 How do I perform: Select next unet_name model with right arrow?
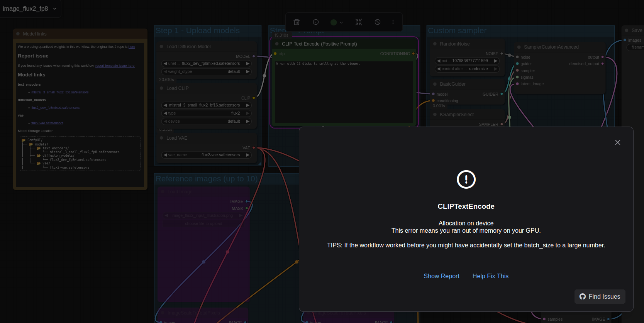[x=247, y=63]
